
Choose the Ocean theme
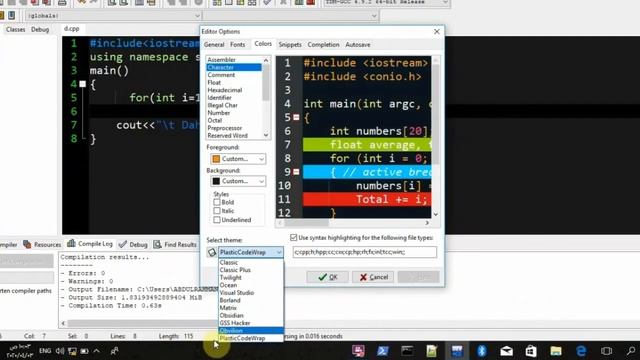click(251, 285)
